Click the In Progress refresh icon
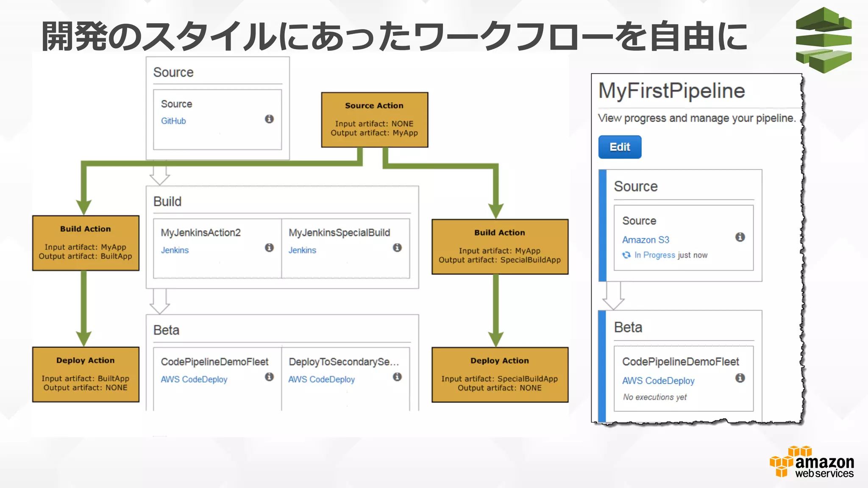 (626, 255)
